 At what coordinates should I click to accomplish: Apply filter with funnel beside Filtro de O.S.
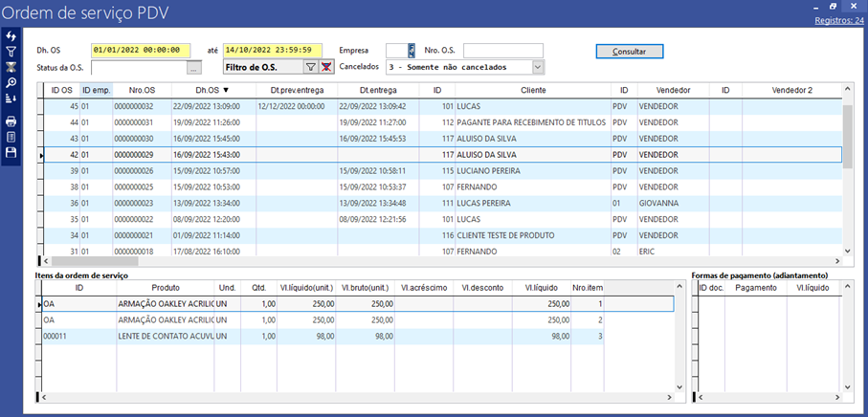coord(310,67)
